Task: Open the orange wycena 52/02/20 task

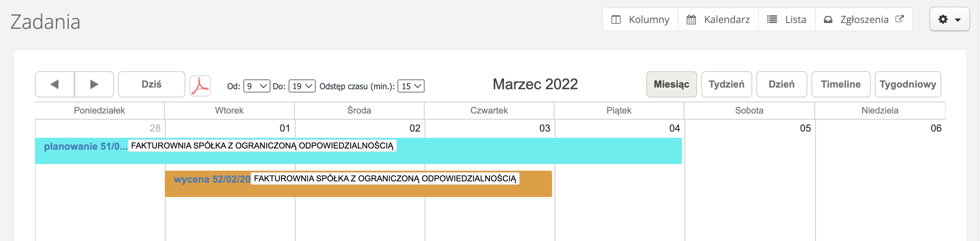Action: click(x=212, y=179)
